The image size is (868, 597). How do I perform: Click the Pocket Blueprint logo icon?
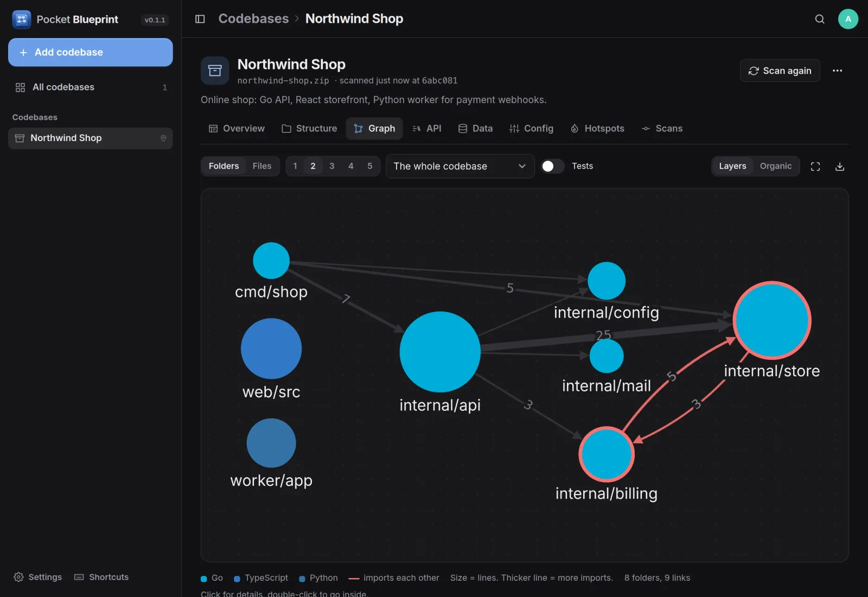(x=22, y=20)
